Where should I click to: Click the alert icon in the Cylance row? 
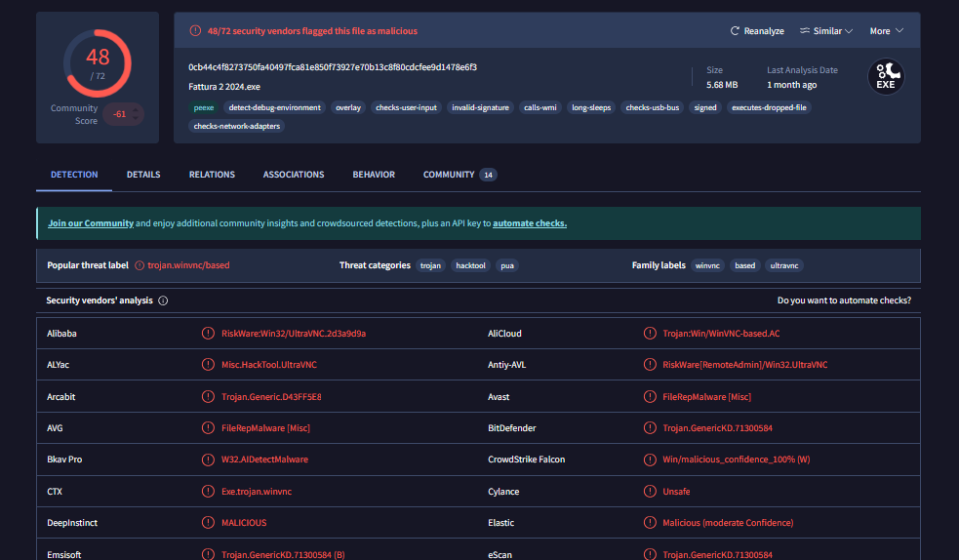pos(650,491)
